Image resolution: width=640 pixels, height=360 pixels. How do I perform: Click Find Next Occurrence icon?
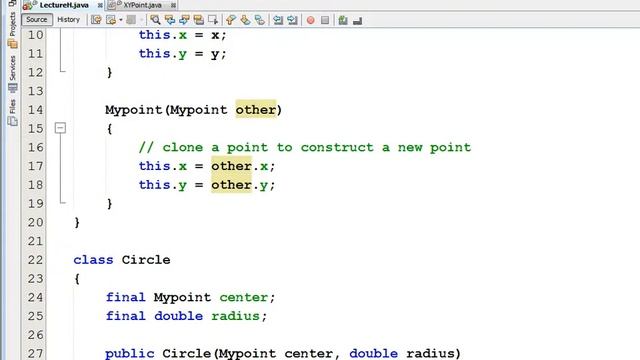(x=184, y=20)
